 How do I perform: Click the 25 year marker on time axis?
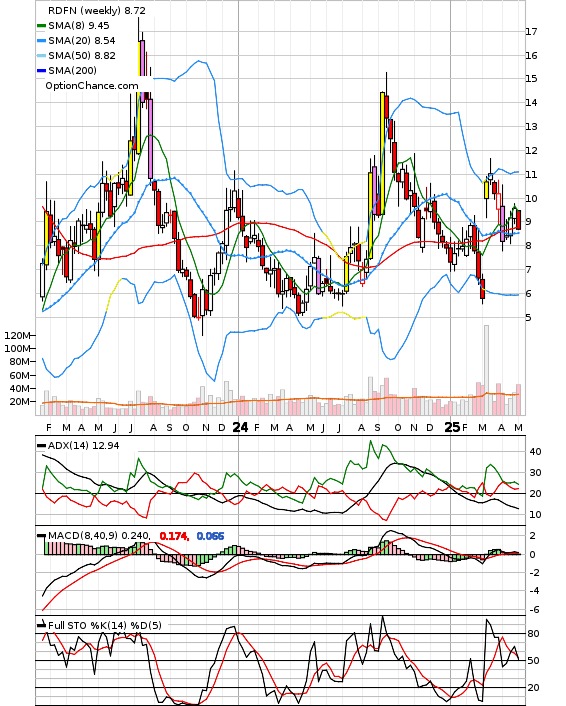click(452, 427)
